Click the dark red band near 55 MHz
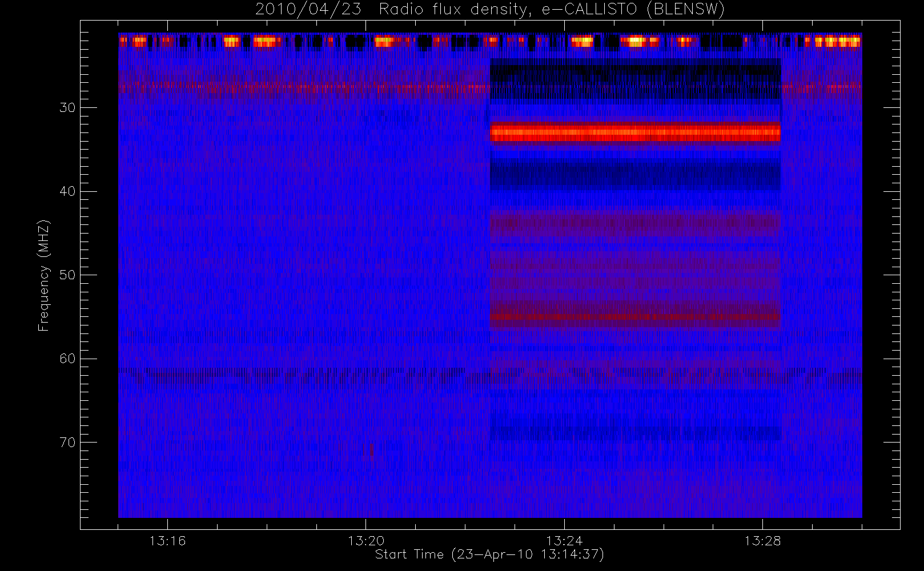 (635, 316)
